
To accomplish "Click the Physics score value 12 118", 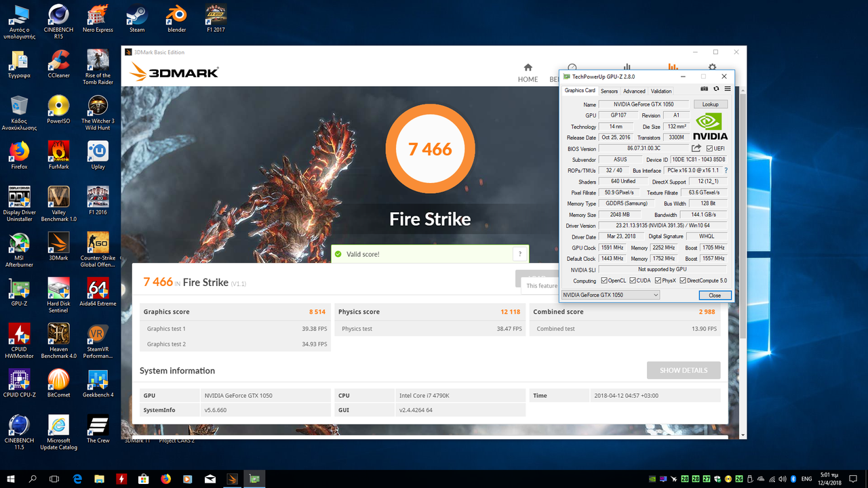I will pyautogui.click(x=511, y=312).
